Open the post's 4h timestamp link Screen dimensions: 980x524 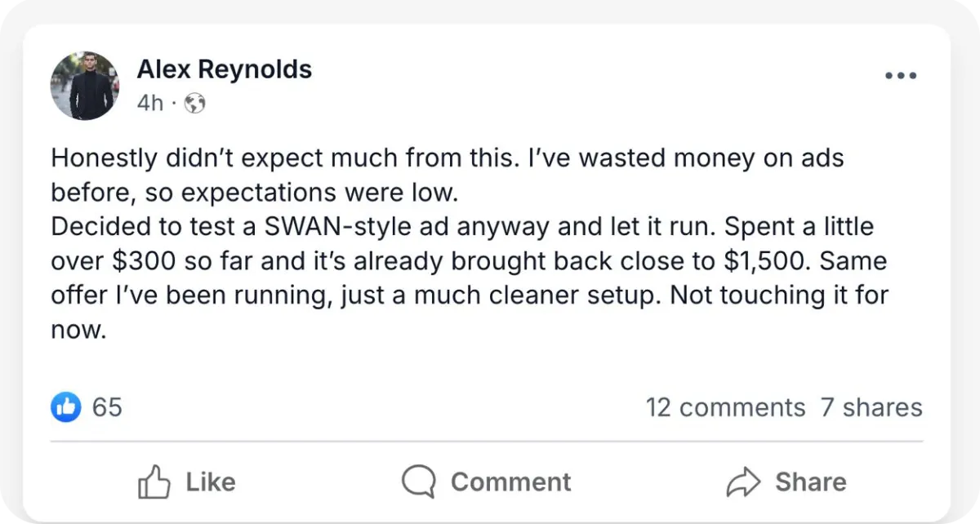(x=149, y=104)
